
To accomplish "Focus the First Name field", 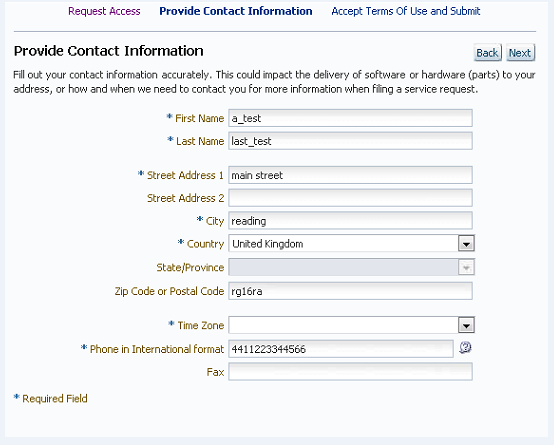I will pos(350,118).
